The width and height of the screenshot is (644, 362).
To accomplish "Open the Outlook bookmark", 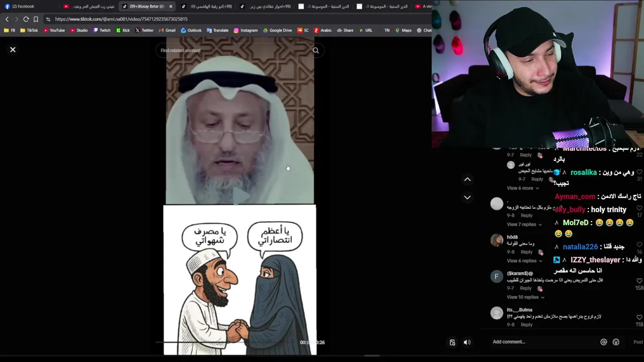I will point(191,30).
